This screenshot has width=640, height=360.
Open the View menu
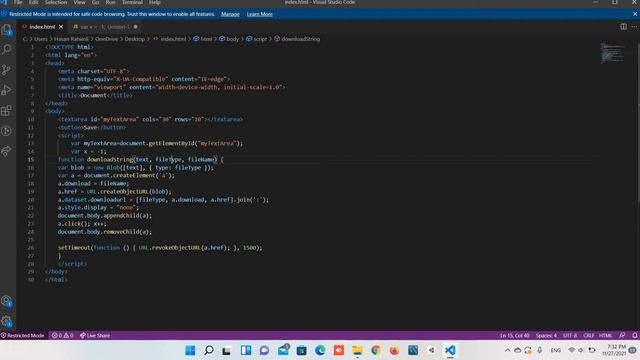coord(79,2)
